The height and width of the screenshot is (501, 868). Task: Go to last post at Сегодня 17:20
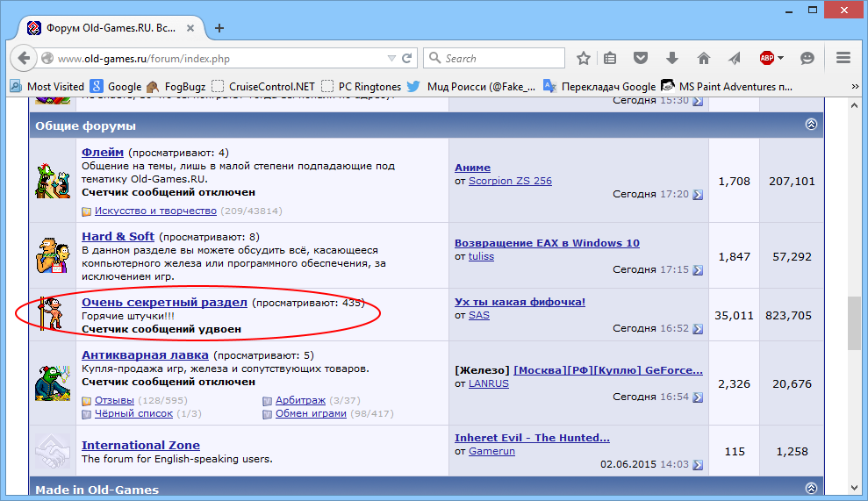[x=698, y=194]
